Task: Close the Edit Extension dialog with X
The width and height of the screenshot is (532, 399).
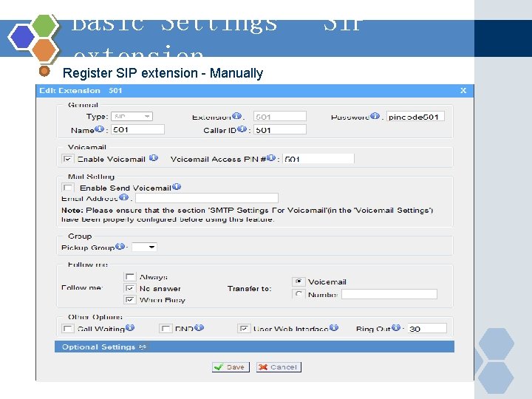Action: coord(463,91)
